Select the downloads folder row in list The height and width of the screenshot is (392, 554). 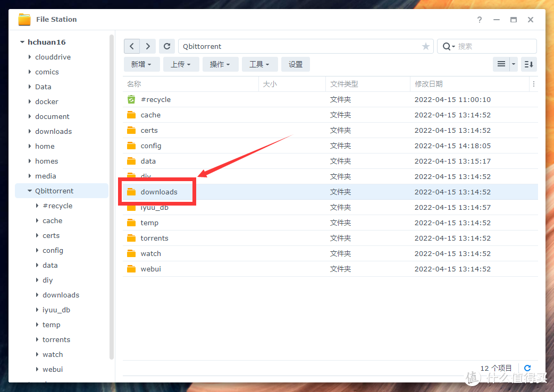330,192
